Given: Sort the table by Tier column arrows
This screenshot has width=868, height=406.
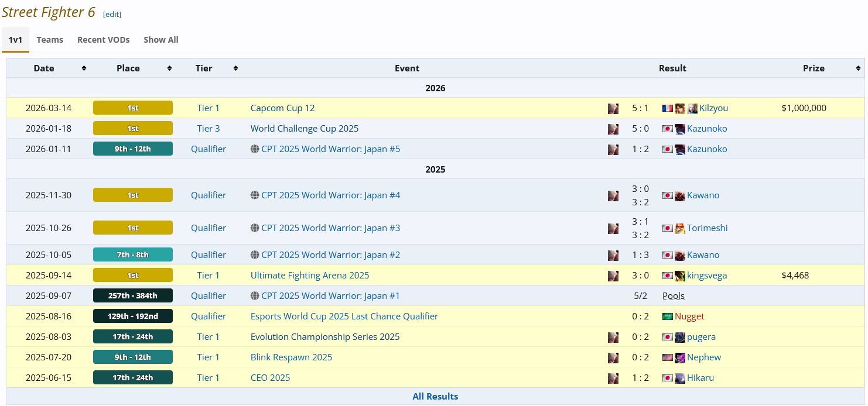Looking at the screenshot, I should tap(235, 68).
